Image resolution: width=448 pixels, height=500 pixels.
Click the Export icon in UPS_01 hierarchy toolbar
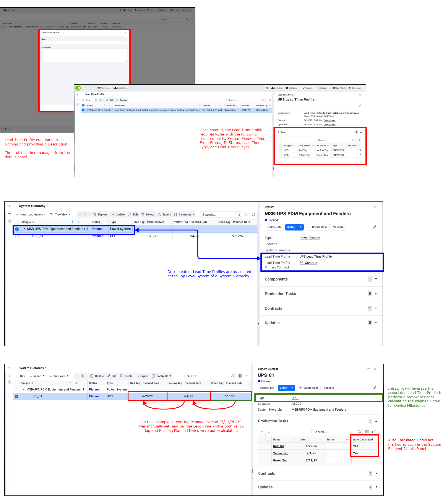click(x=137, y=376)
